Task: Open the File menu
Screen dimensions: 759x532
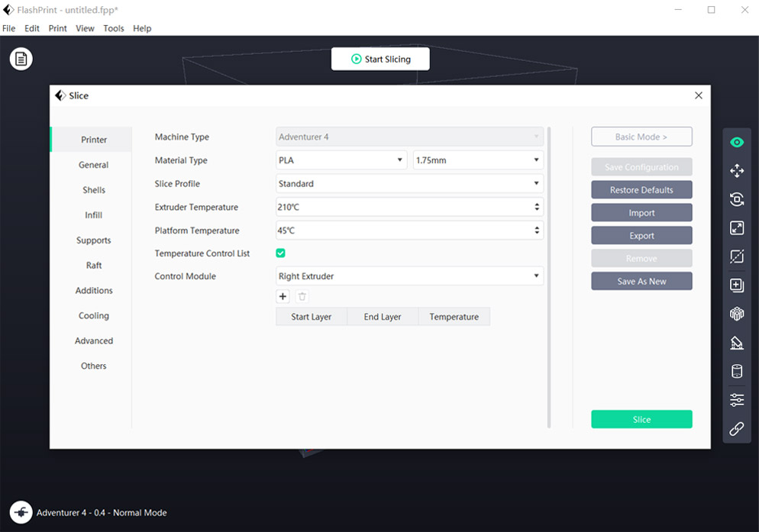Action: pos(8,28)
